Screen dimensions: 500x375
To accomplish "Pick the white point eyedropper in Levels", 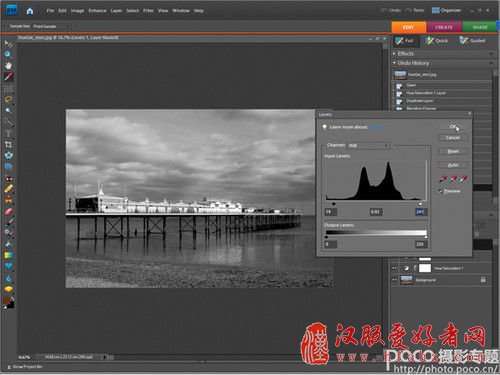I will pos(464,179).
